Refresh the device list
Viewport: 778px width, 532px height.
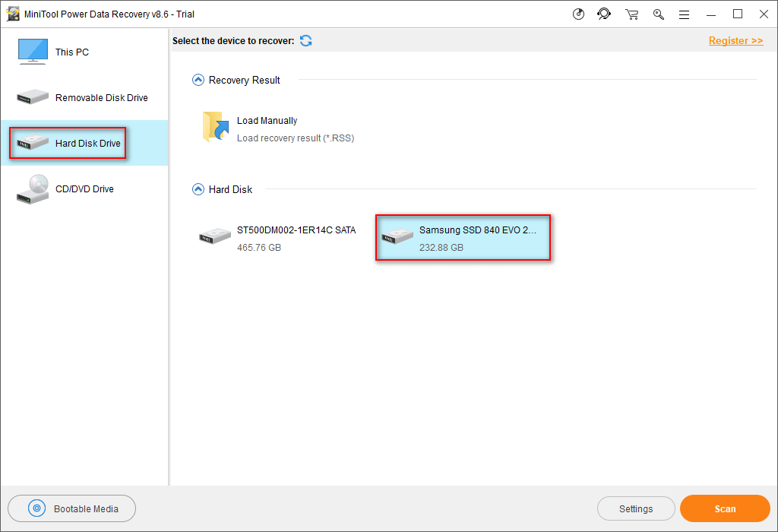tap(305, 40)
